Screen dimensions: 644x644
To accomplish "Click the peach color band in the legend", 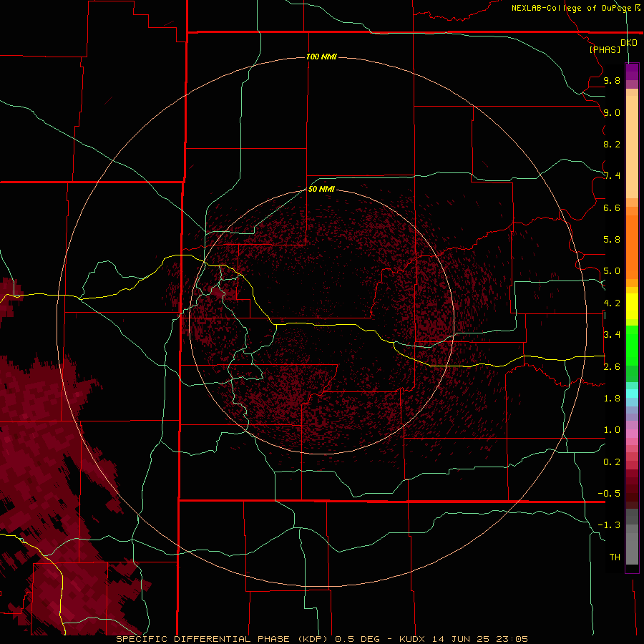I will click(x=632, y=144).
